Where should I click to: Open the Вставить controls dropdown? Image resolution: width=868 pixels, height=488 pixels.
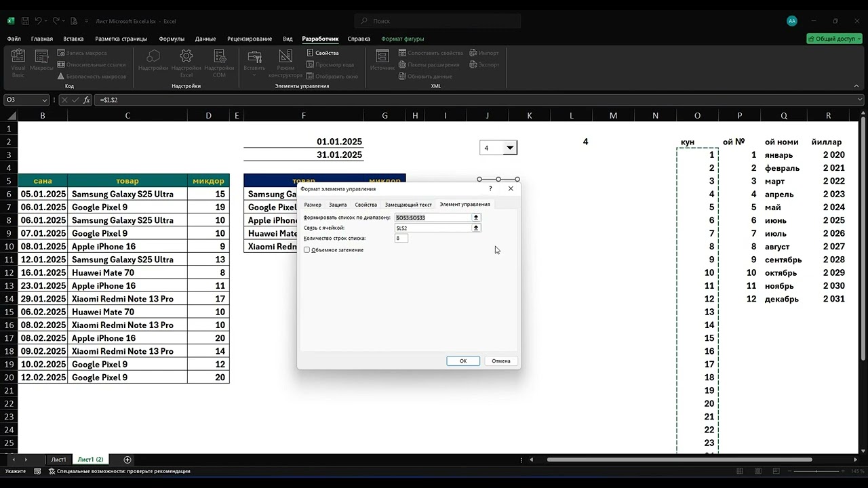[255, 63]
